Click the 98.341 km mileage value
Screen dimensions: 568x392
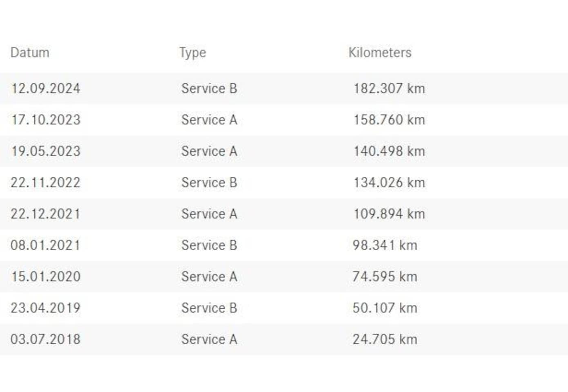tap(385, 245)
